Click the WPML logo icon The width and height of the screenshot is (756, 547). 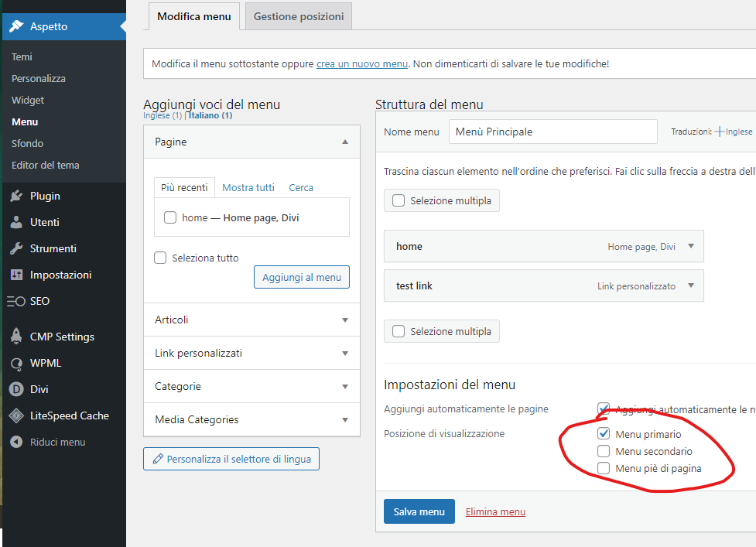click(x=16, y=364)
